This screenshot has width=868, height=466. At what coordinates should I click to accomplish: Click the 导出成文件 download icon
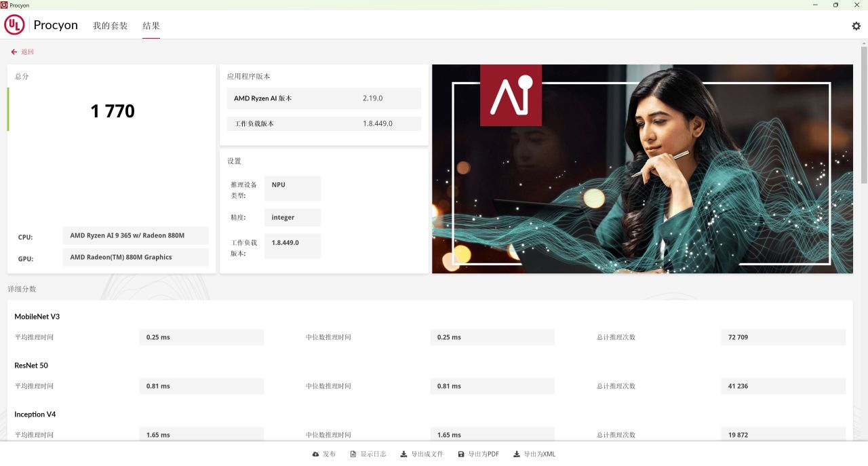pos(403,454)
